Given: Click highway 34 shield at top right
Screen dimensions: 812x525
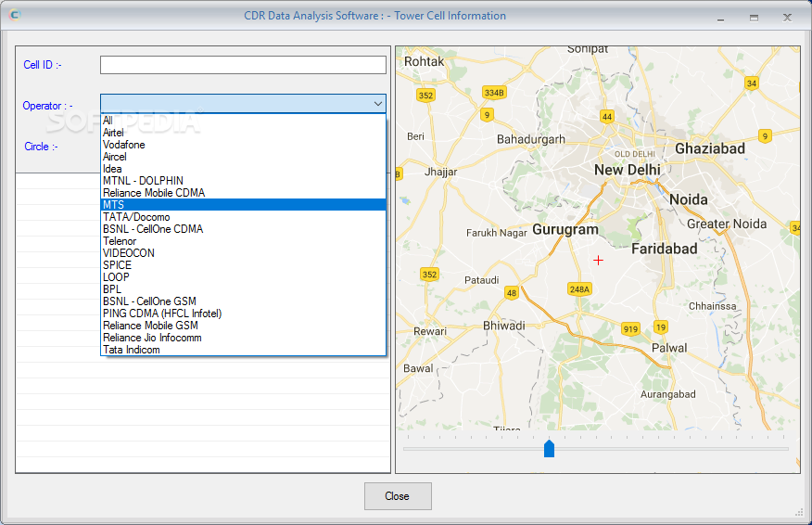Looking at the screenshot, I should tap(752, 83).
